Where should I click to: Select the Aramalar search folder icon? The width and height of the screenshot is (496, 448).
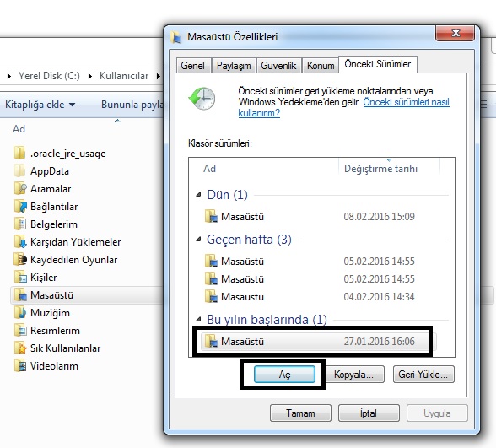tap(20, 189)
